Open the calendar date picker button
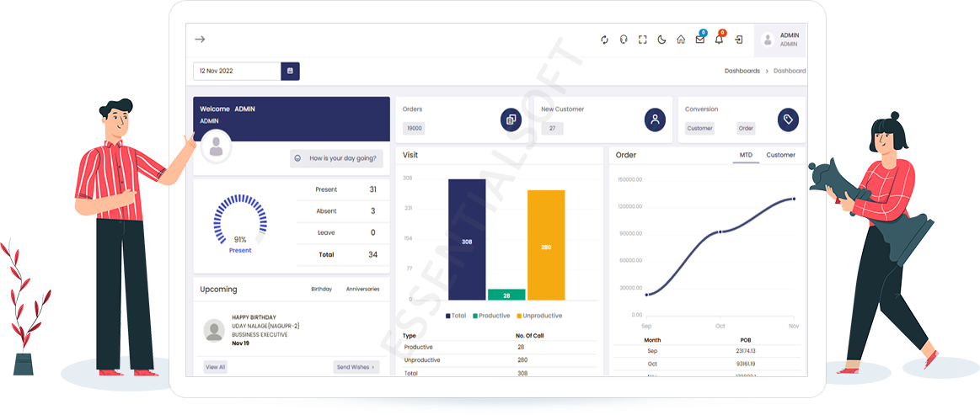980x415 pixels. click(x=290, y=72)
